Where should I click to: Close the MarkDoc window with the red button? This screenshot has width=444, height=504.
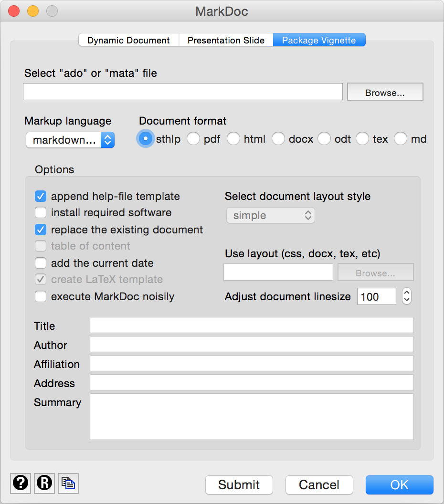click(x=14, y=11)
